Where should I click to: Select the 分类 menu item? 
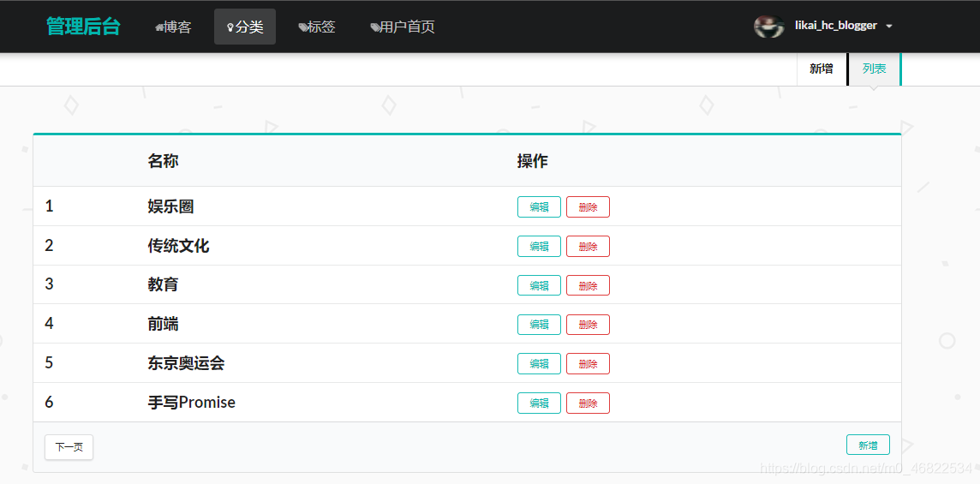[x=245, y=27]
